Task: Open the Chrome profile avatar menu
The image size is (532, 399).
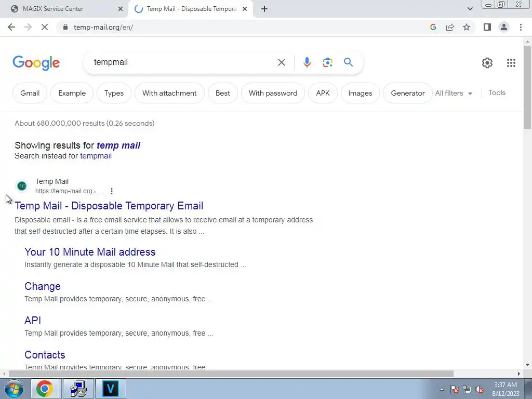Action: 504,27
